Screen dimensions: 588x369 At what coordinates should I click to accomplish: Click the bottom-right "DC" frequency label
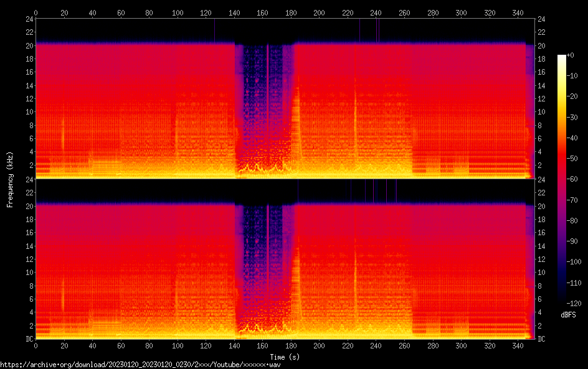[541, 339]
